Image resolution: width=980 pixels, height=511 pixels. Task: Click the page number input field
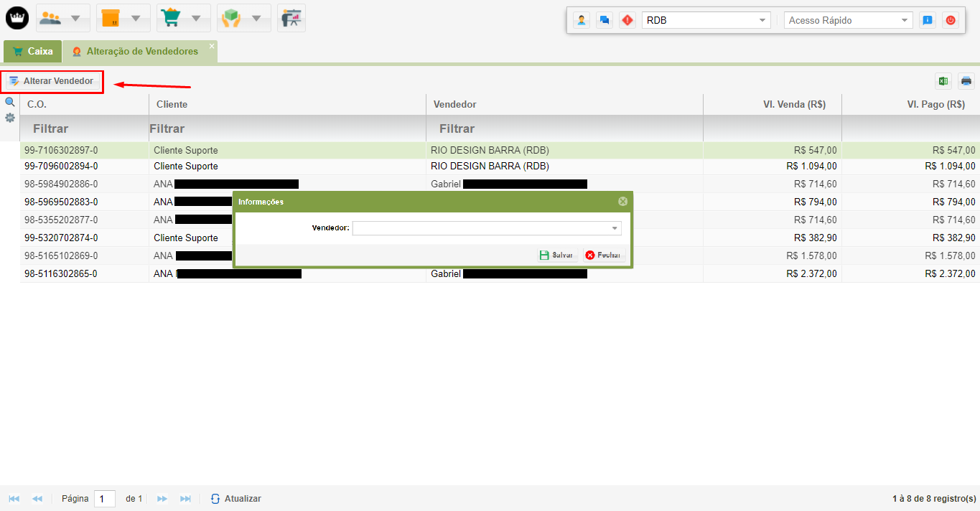point(104,499)
